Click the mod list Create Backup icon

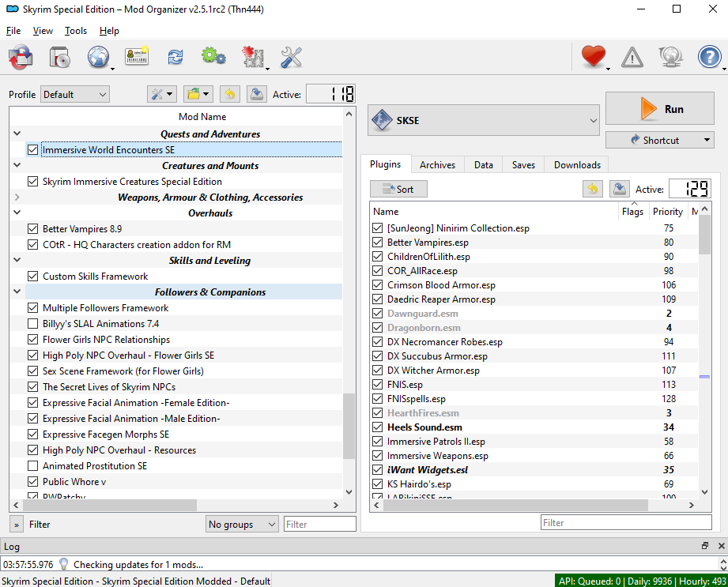tap(256, 95)
